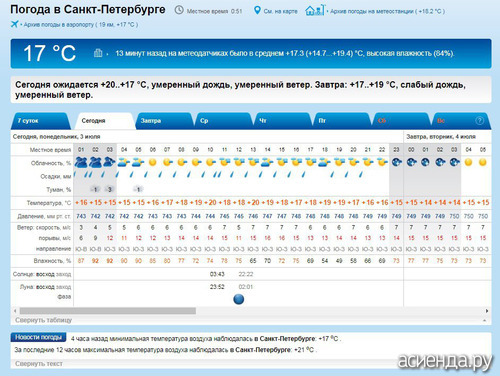Click the rainy cloud icon for hour 01
The height and width of the screenshot is (376, 500).
(81, 162)
